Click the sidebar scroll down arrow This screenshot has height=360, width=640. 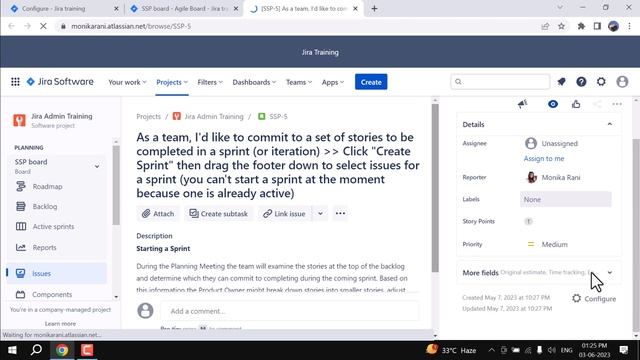point(116,297)
